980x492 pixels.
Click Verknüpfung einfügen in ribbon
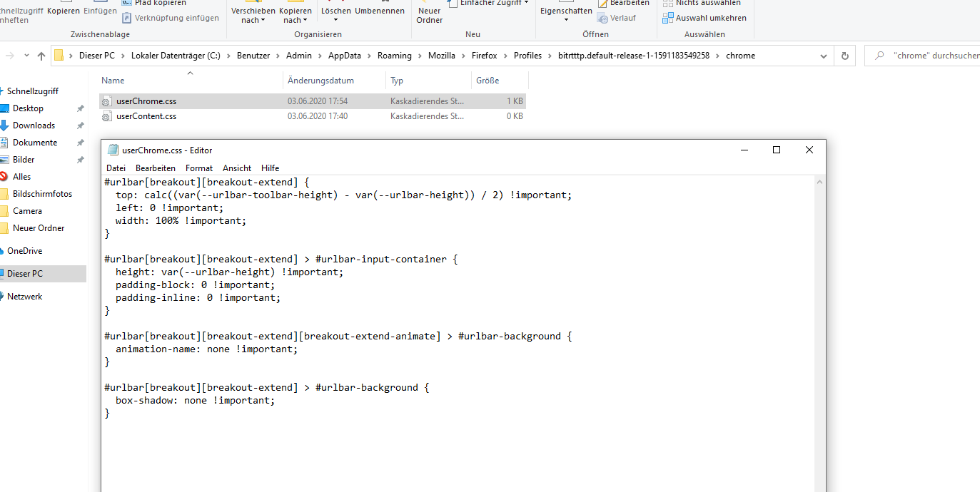click(x=170, y=18)
